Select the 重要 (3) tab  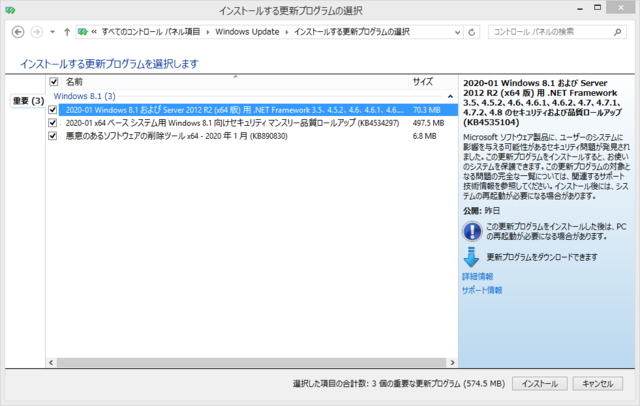(x=28, y=101)
